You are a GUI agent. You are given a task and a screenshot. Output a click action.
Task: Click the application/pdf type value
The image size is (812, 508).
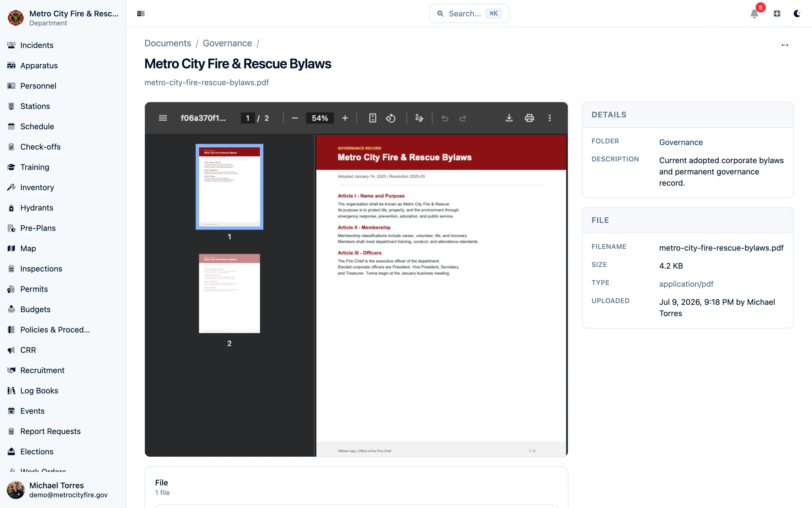click(x=686, y=284)
